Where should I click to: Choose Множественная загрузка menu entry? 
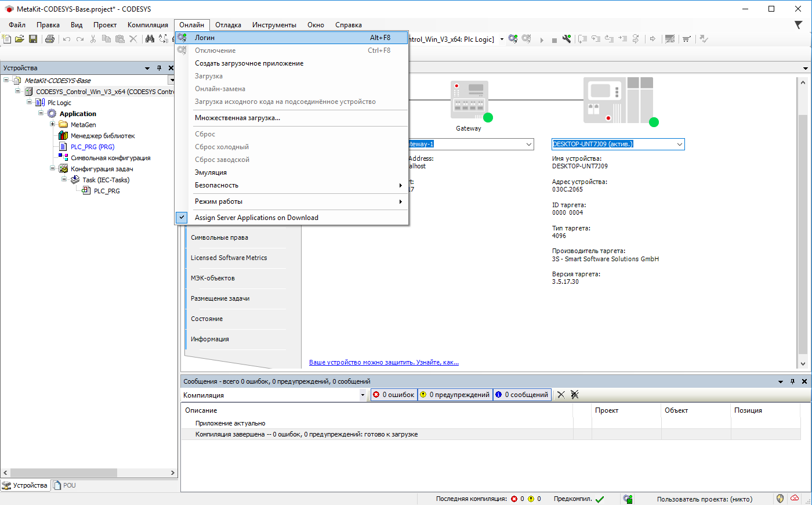pyautogui.click(x=292, y=118)
